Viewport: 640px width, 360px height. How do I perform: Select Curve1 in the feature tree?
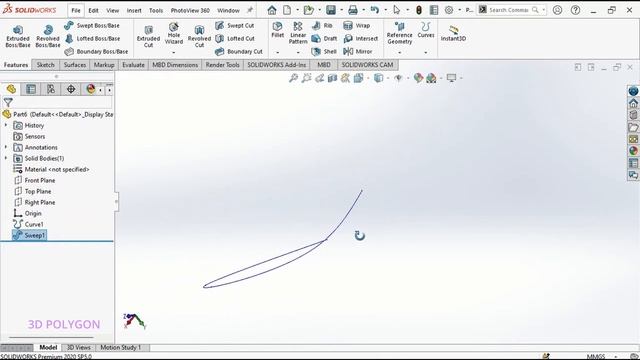29,224
